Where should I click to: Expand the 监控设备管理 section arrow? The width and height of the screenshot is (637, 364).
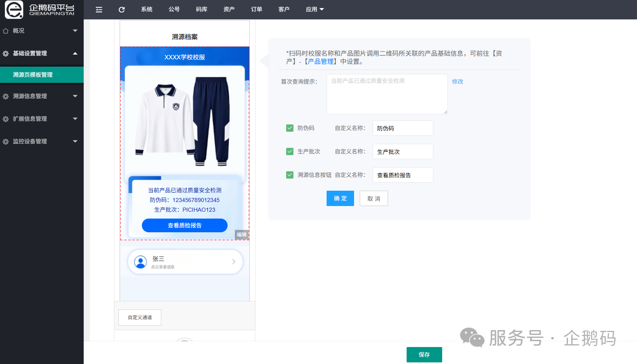75,141
